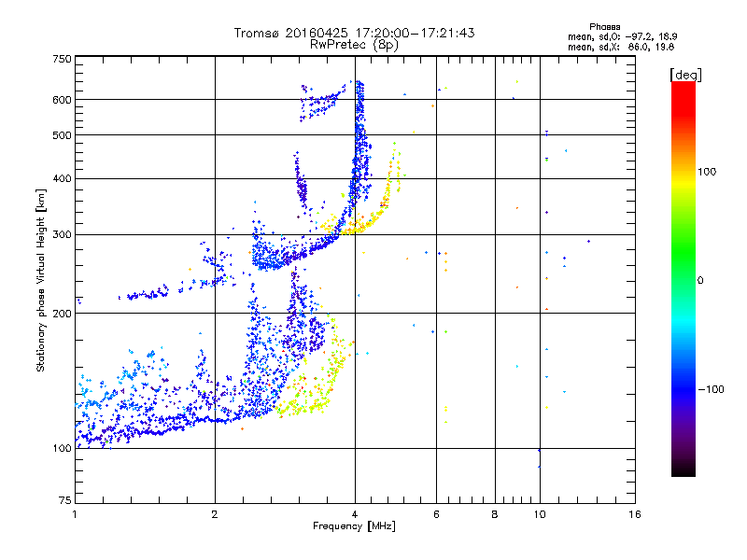This screenshot has width=747, height=560.
Task: Click the 'mean, sd,X: 86.0, 19.8' line
Action: click(x=621, y=47)
